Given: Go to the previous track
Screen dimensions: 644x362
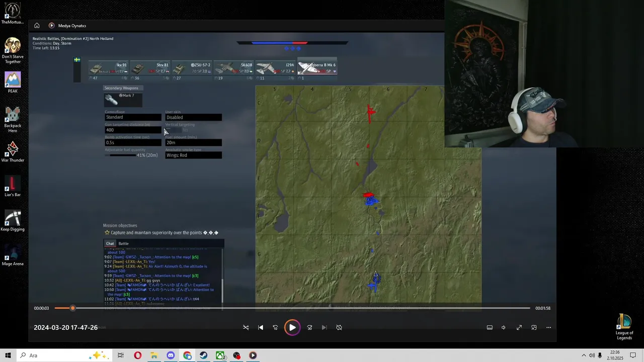Looking at the screenshot, I should pos(261,327).
